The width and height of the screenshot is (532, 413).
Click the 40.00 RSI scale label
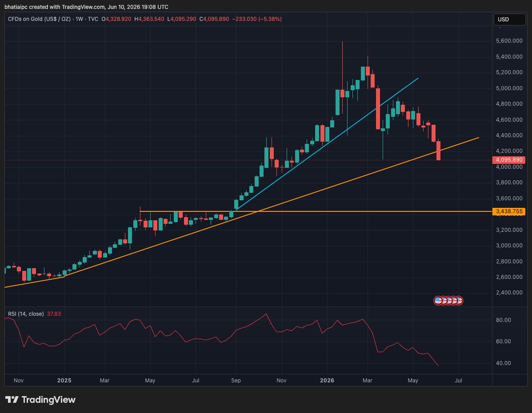[x=503, y=363]
